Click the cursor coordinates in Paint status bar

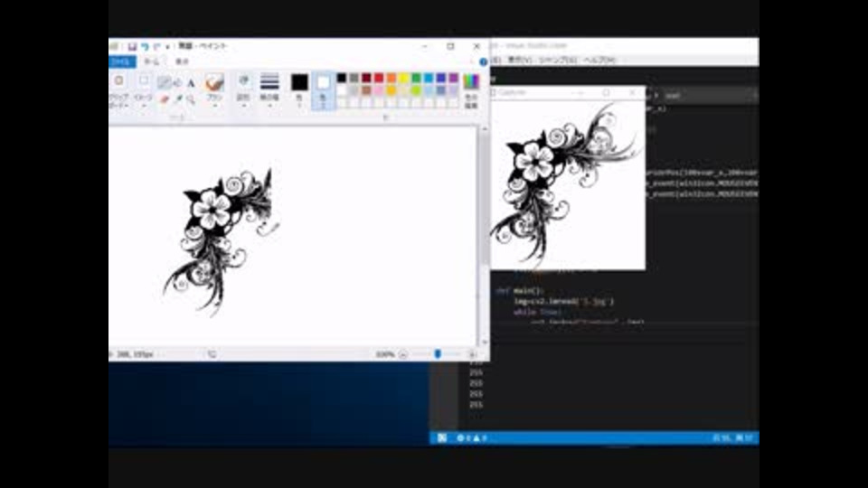(x=135, y=354)
